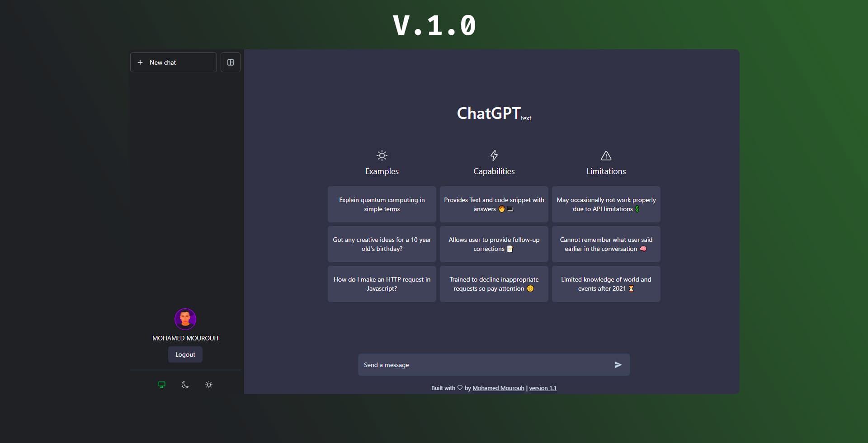The width and height of the screenshot is (868, 443).
Task: Select the HTTP request in Javascript example
Action: point(382,284)
